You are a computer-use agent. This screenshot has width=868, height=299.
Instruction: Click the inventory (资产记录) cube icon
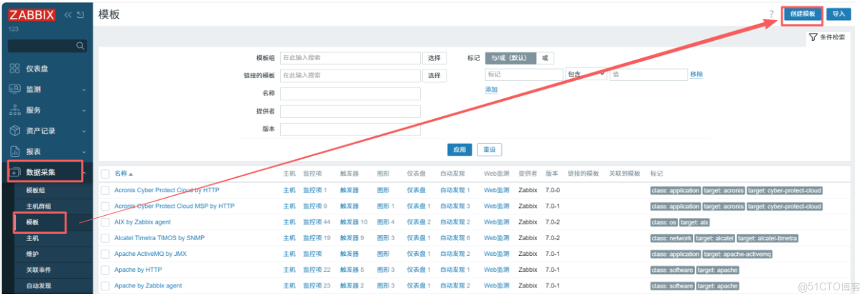tap(14, 131)
